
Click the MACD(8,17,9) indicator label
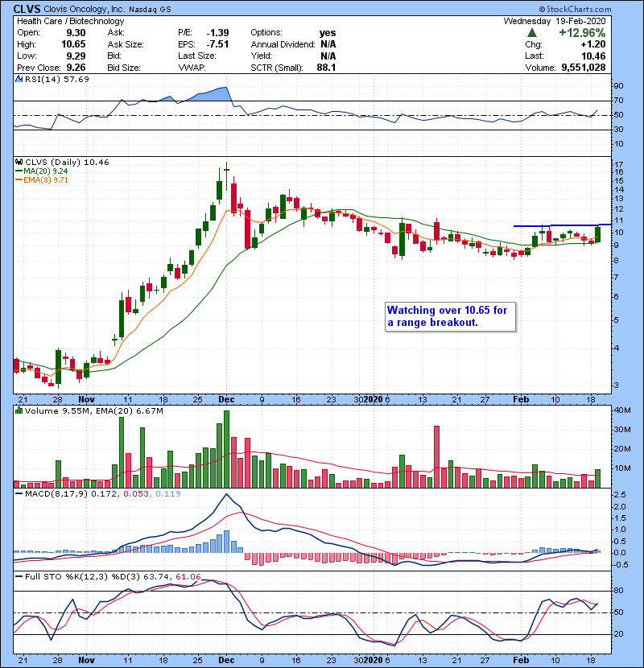(56, 494)
